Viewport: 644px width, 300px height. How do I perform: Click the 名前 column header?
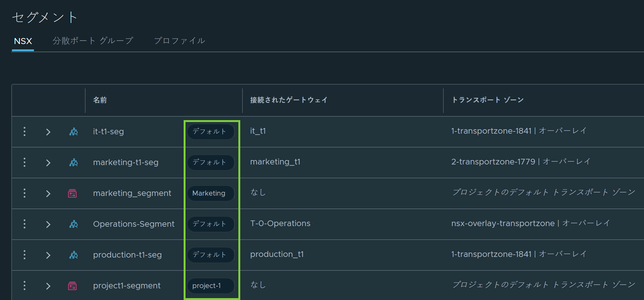(x=100, y=100)
